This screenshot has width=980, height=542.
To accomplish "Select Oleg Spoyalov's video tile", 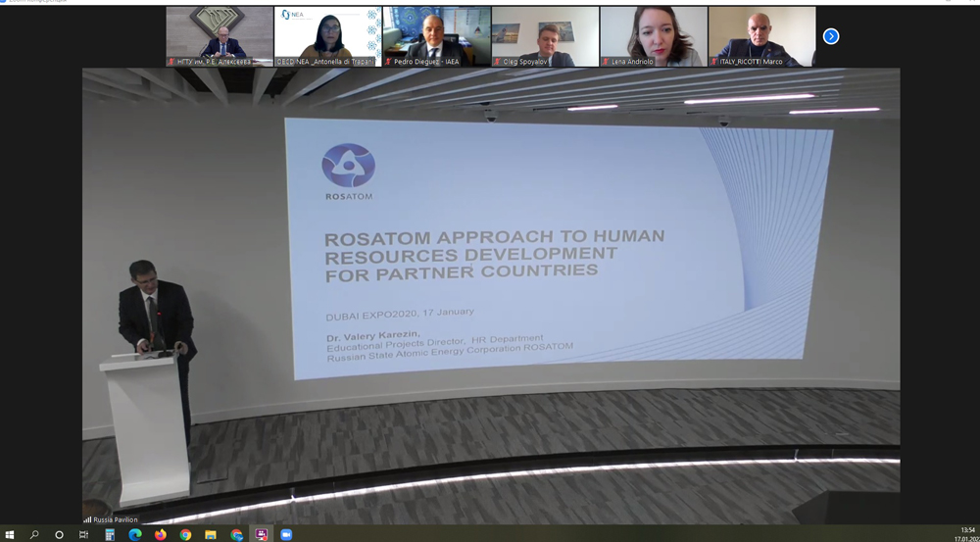I will [x=546, y=36].
